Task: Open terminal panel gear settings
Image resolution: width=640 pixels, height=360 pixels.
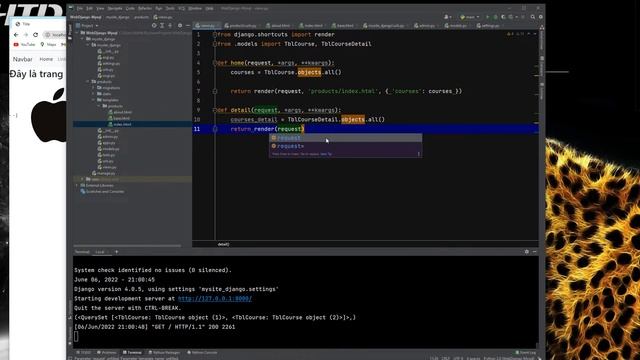Action: coord(527,252)
